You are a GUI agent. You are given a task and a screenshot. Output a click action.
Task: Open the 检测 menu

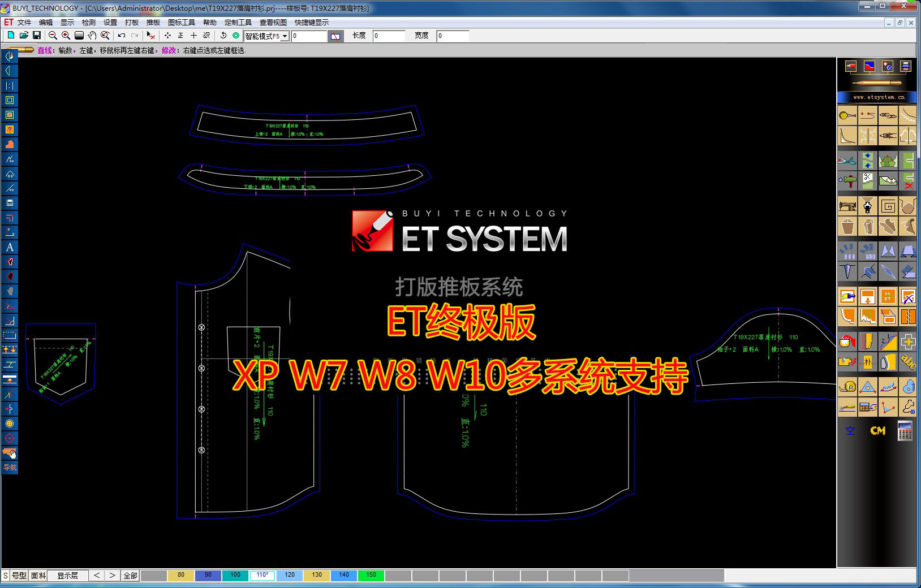click(89, 23)
